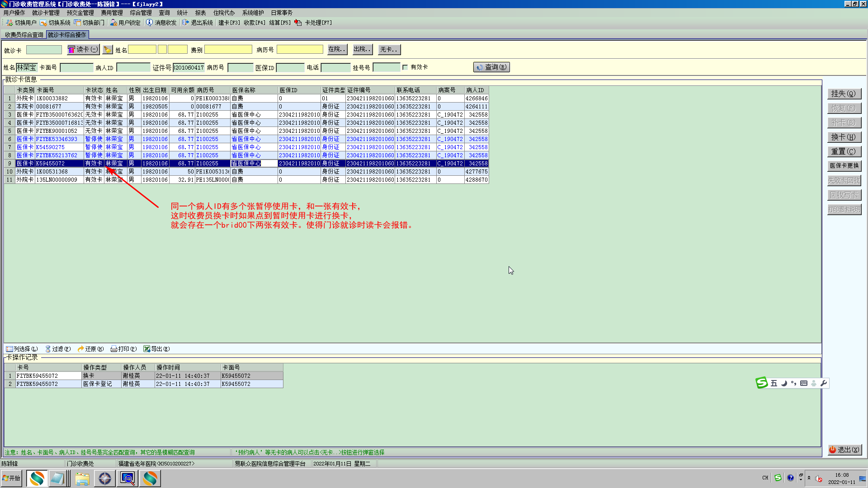Switch to the 收费员综合查询 tab
Viewport: 868px width, 488px height.
24,35
